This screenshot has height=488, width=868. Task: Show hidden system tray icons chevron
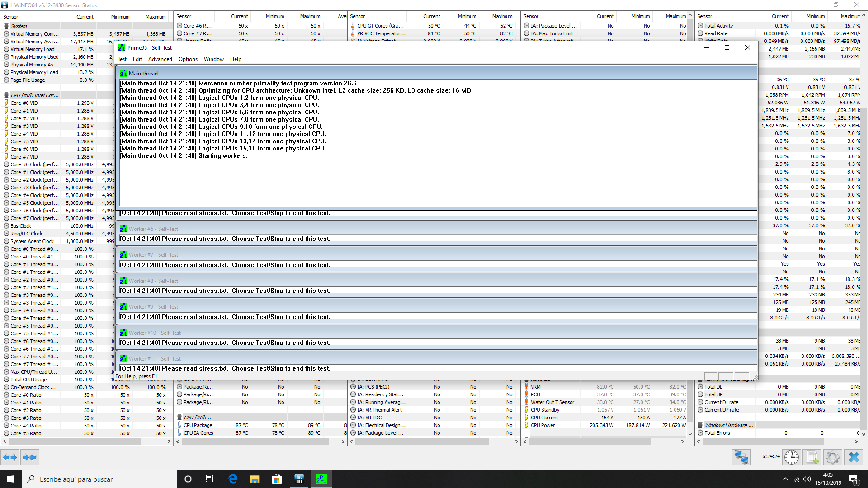tap(785, 479)
